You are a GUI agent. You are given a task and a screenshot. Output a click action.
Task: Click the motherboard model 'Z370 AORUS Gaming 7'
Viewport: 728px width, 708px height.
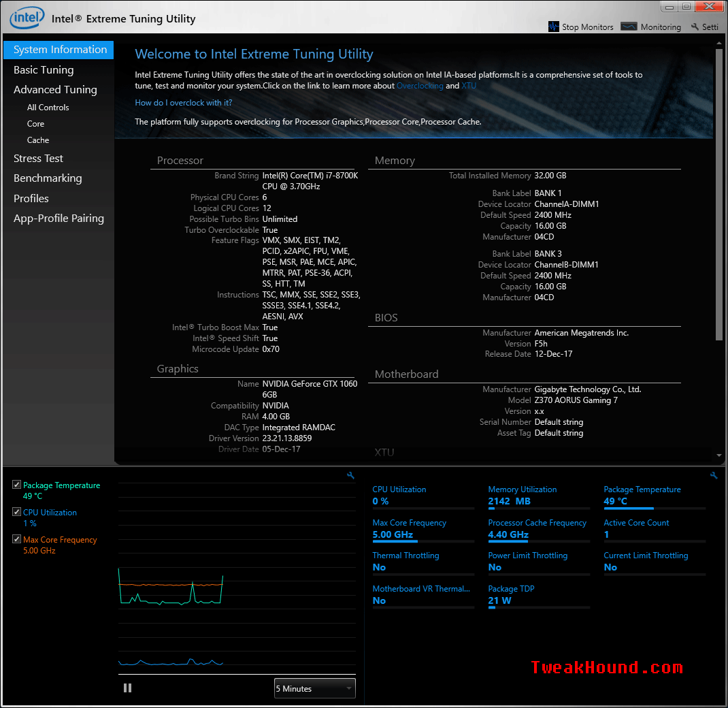(576, 400)
